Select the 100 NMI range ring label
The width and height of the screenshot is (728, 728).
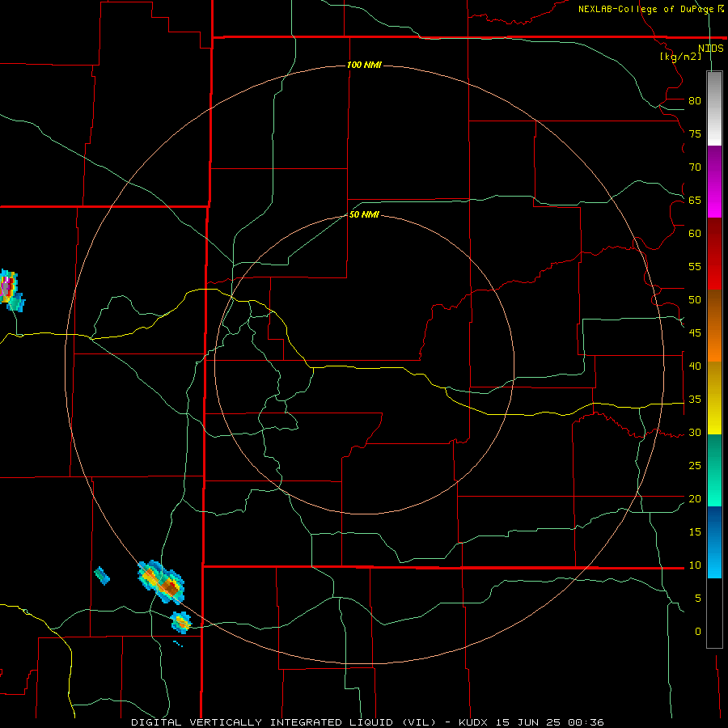(364, 65)
